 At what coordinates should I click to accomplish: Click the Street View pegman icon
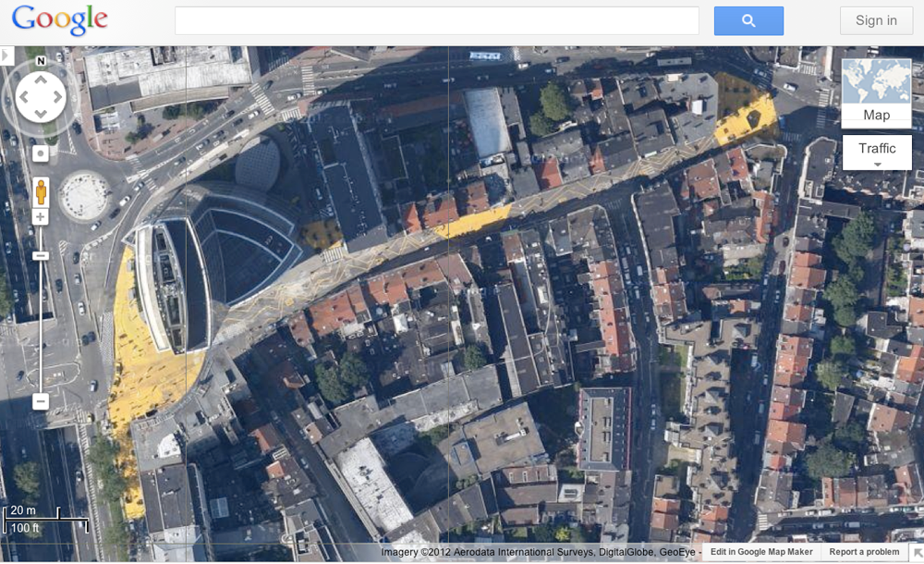click(41, 192)
